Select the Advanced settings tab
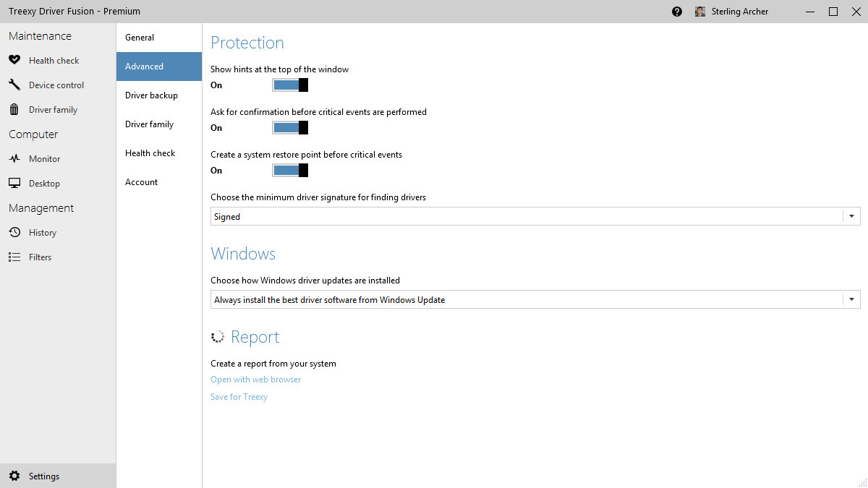868x488 pixels. [159, 67]
